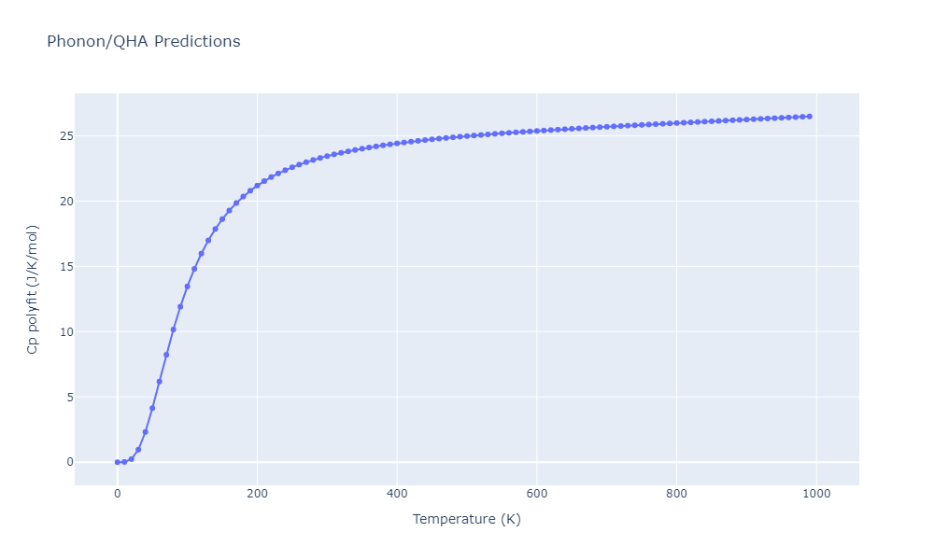Click the x-axis tick label 800
The width and height of the screenshot is (934, 560).
[x=676, y=494]
